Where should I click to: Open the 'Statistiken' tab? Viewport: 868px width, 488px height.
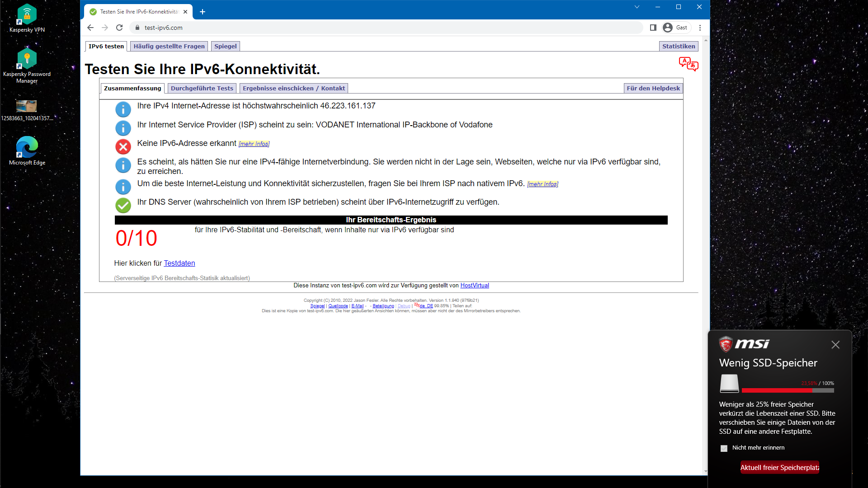678,46
